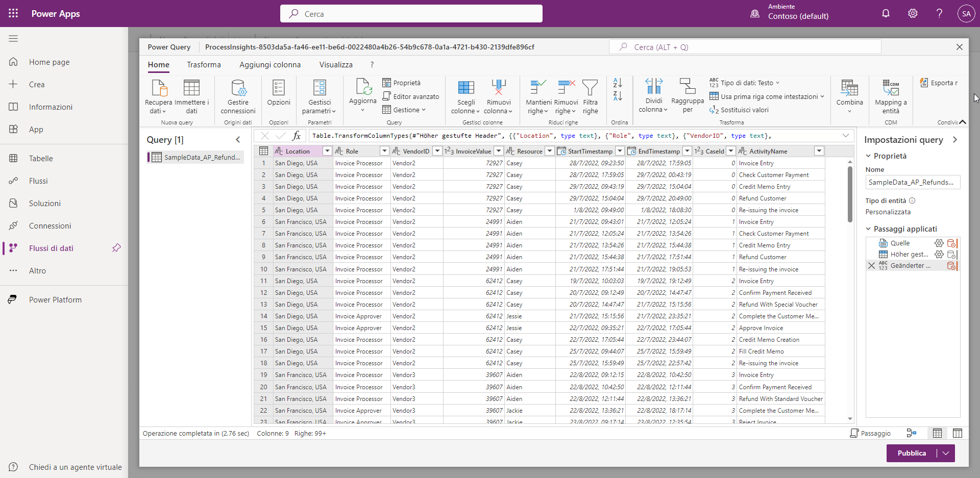This screenshot has width=980, height=478.
Task: Expand the formula bar chevron
Action: [x=846, y=136]
